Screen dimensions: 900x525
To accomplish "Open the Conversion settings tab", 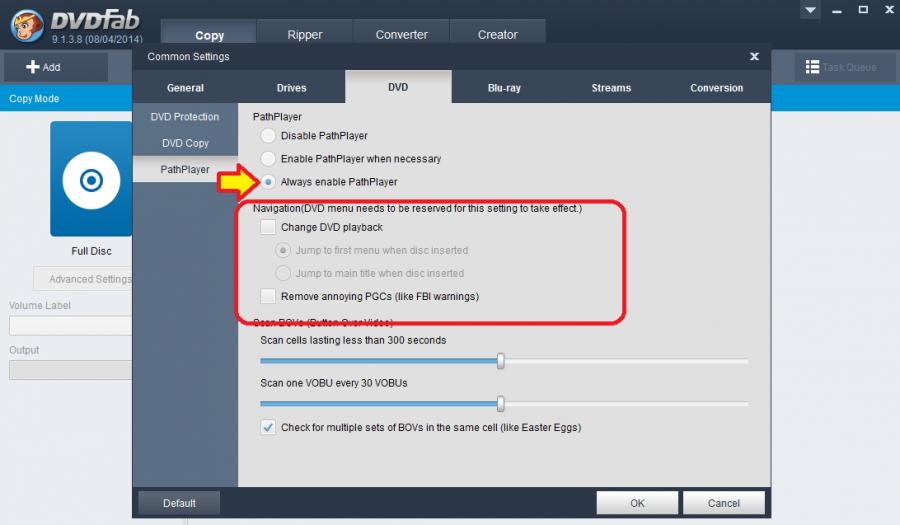I will click(x=716, y=88).
